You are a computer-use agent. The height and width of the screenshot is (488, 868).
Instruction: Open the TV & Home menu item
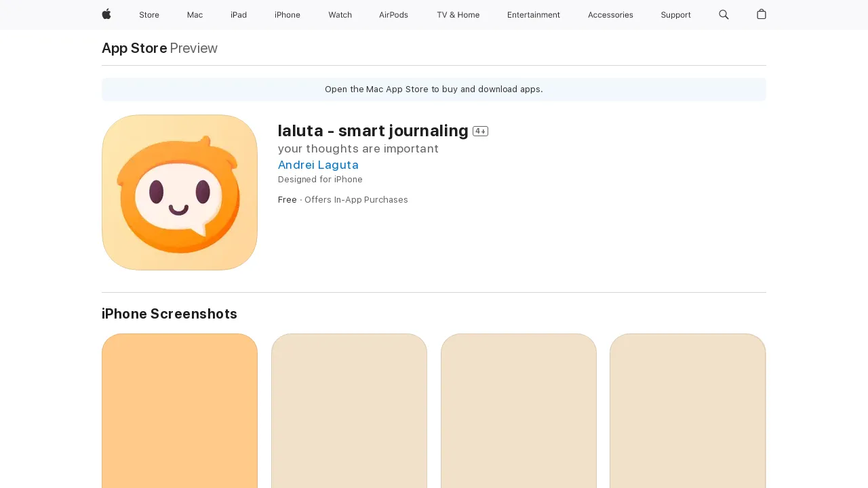pos(458,15)
